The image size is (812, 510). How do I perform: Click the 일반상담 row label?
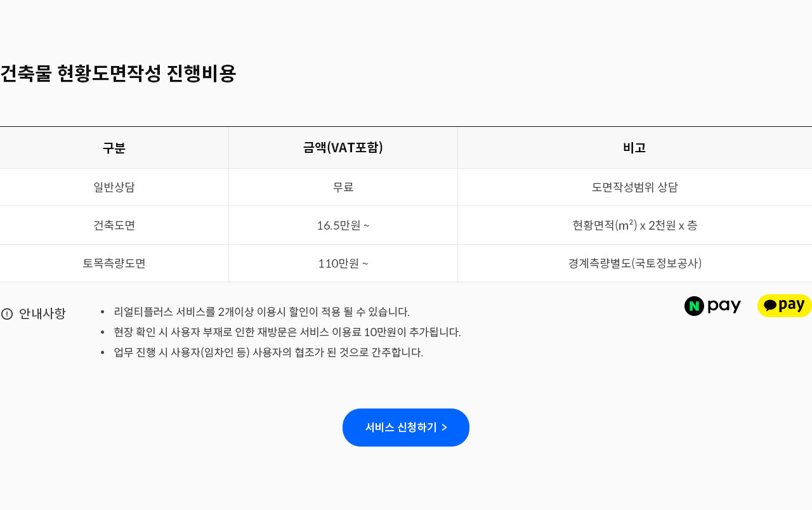click(114, 187)
